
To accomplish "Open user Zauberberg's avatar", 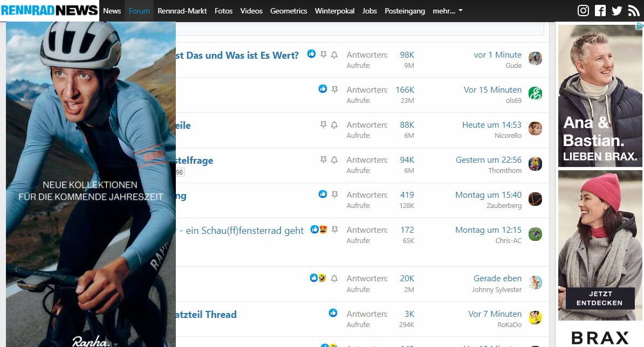I will 535,199.
